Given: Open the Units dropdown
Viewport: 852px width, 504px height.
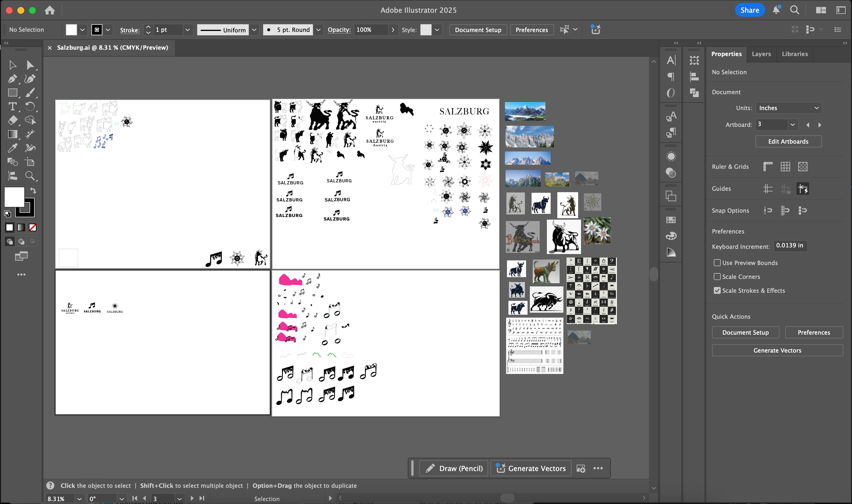Looking at the screenshot, I should 788,108.
